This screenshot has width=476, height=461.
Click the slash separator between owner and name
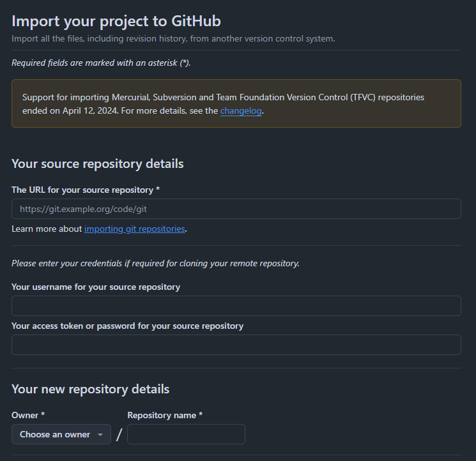click(119, 435)
